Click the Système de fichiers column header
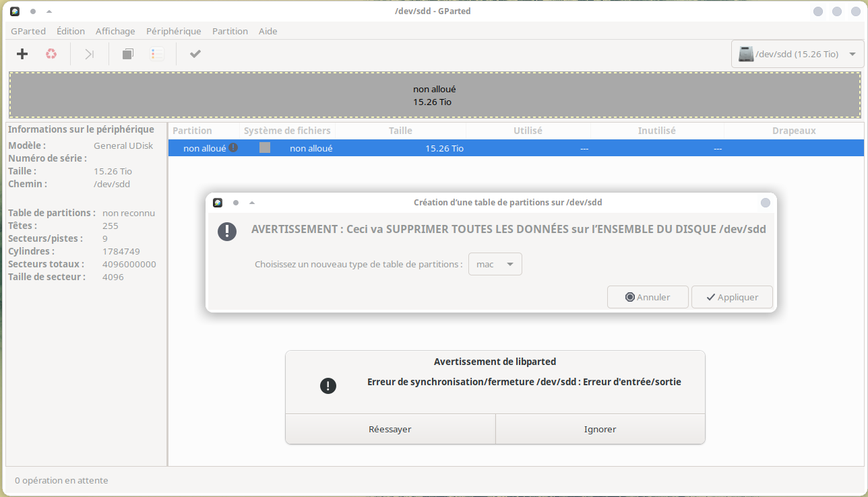Image resolution: width=868 pixels, height=497 pixels. point(287,131)
